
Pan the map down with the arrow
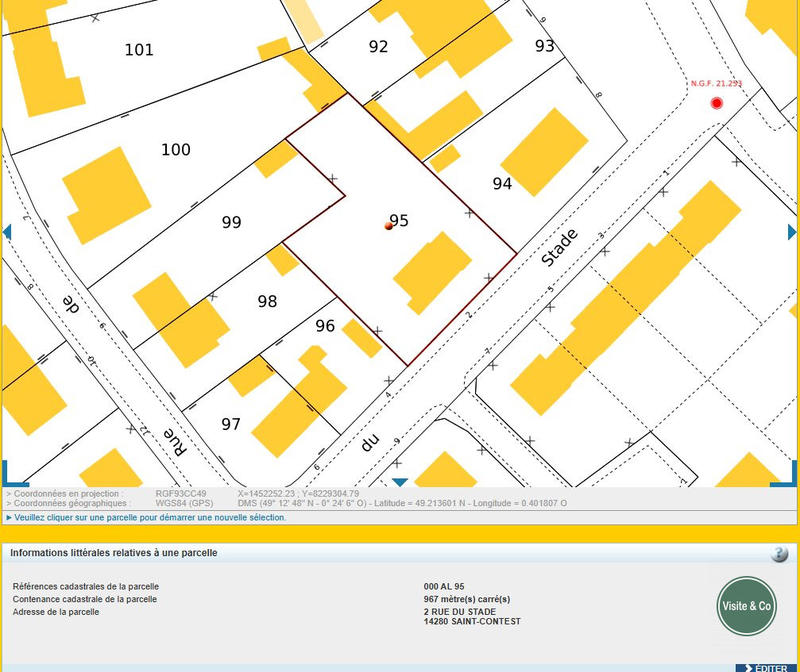399,482
